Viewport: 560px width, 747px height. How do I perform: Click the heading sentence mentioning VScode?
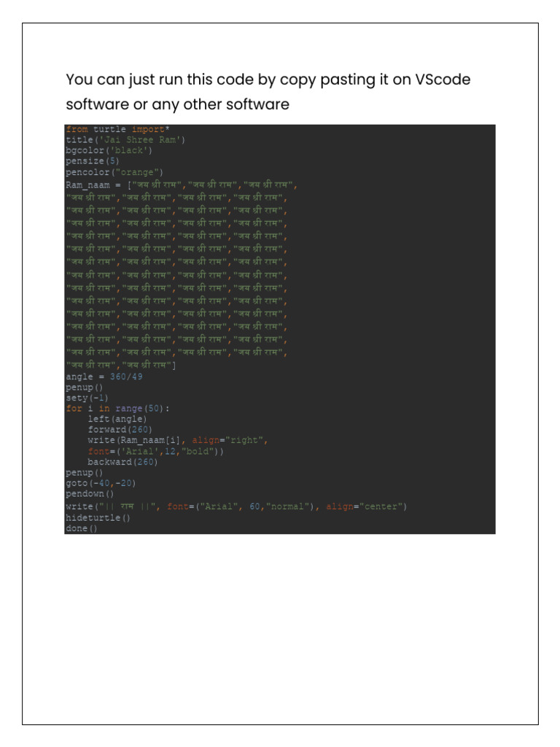point(268,80)
